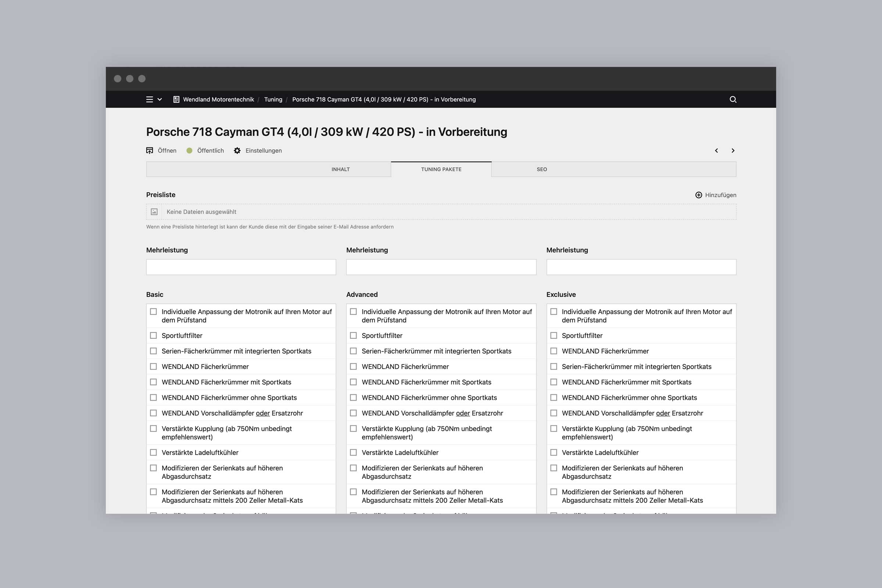
Task: Click the Advanced column heading
Action: tap(362, 294)
